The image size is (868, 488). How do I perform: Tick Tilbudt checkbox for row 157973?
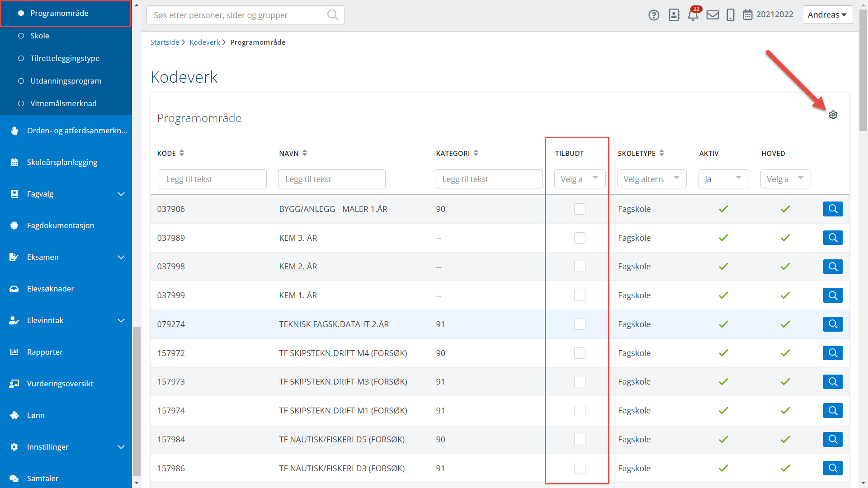pos(580,382)
